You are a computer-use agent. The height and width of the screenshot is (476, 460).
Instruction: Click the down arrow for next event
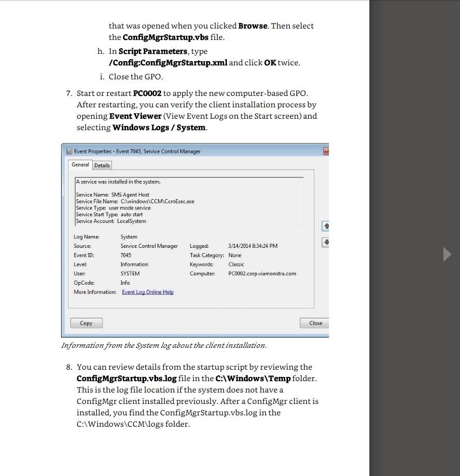tap(325, 242)
